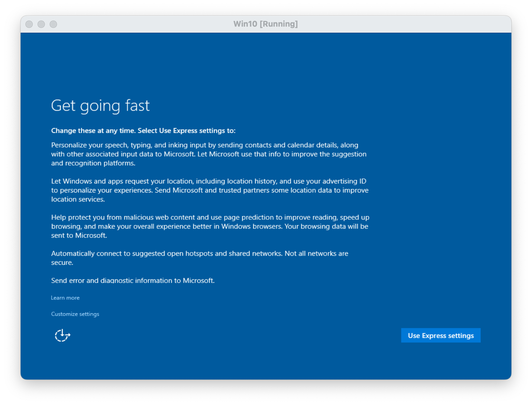Select the bold Change these at any time line
This screenshot has height=405, width=532.
[x=143, y=131]
